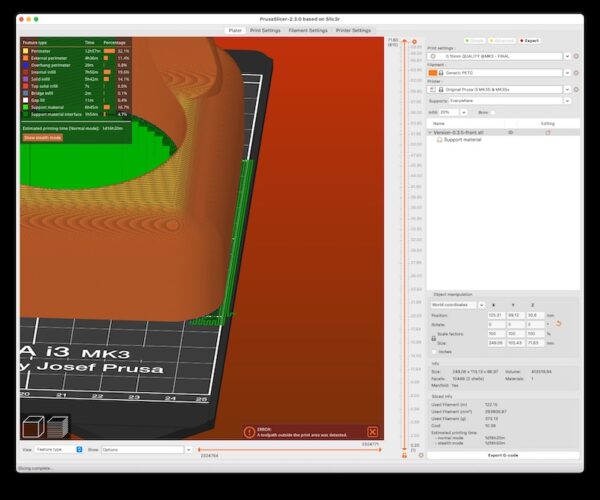Open the View Feature type dropdown
The width and height of the screenshot is (600, 500).
(x=59, y=450)
